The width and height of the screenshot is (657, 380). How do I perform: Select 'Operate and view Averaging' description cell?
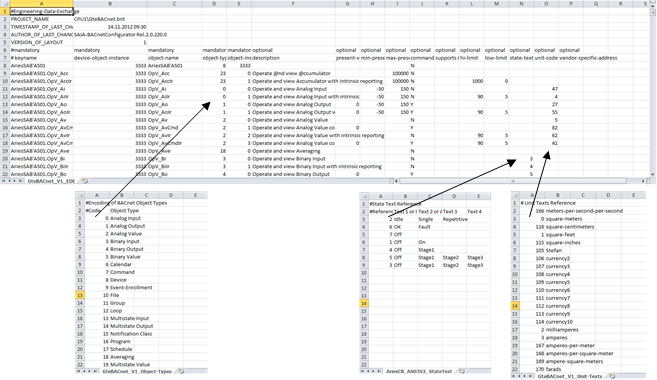[293, 151]
